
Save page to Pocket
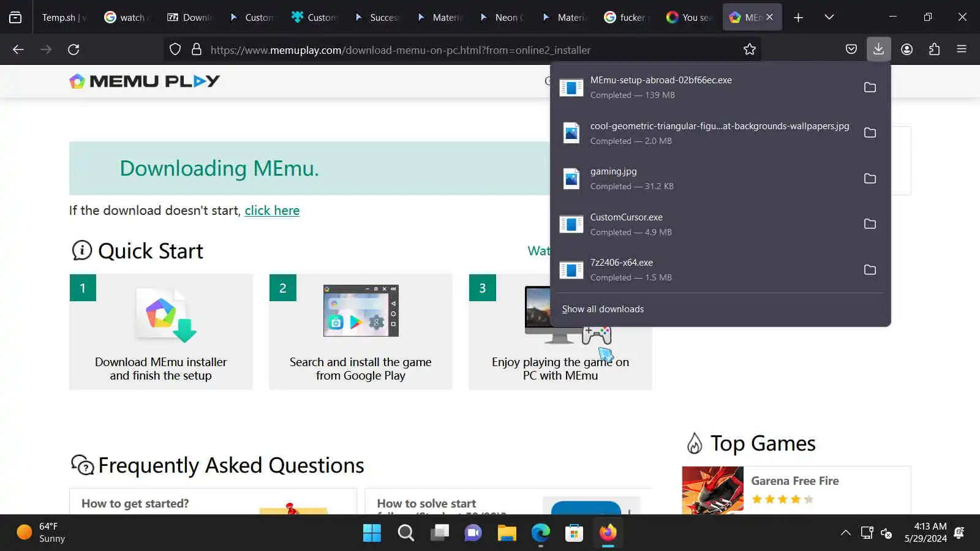click(851, 50)
